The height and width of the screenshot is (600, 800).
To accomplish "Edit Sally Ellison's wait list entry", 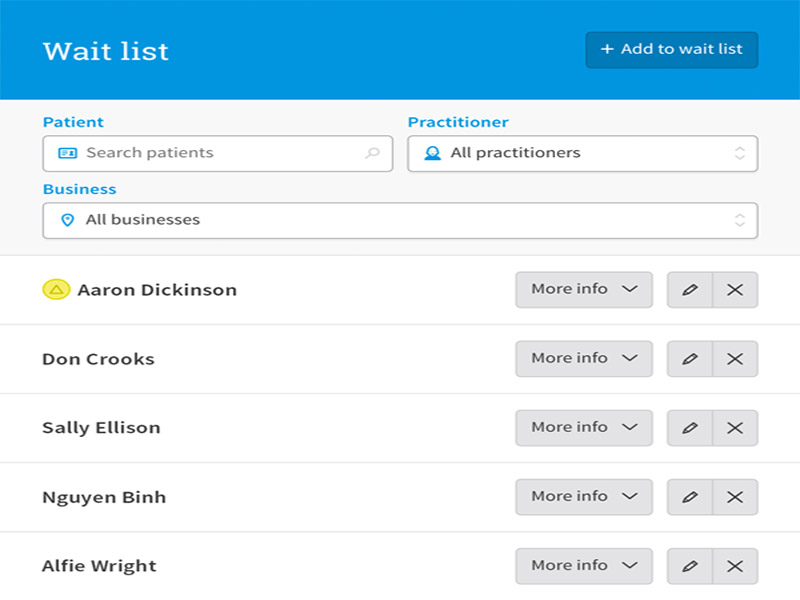I will 690,428.
